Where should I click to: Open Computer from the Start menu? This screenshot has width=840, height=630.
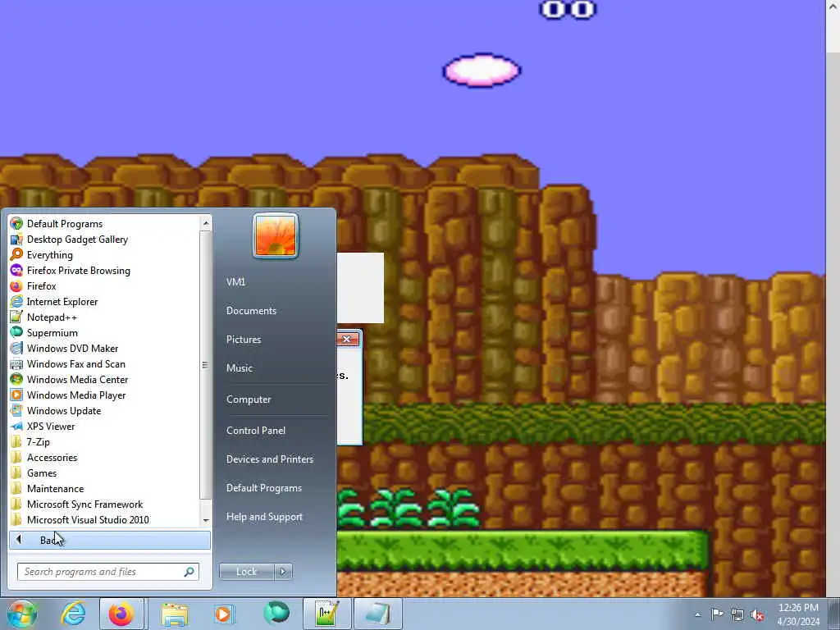pyautogui.click(x=249, y=399)
